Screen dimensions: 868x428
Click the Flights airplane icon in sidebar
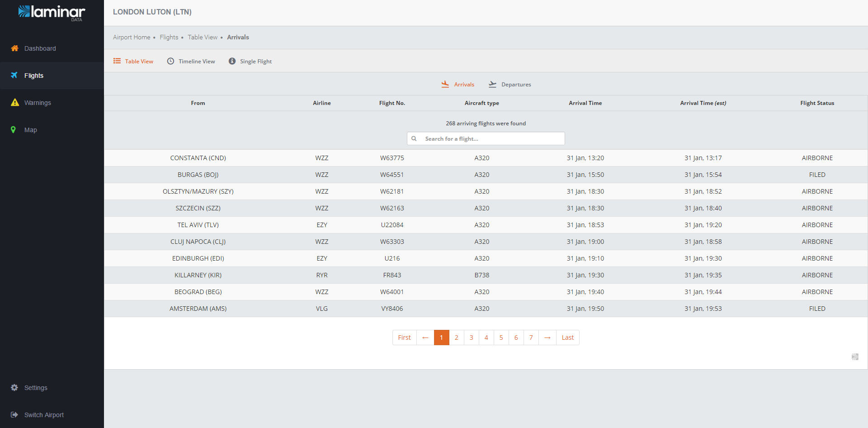coord(14,76)
